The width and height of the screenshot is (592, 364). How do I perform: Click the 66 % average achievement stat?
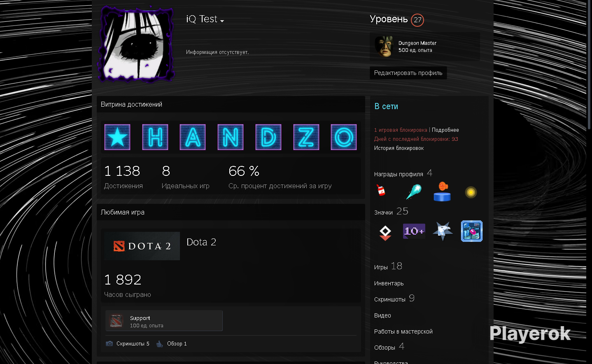pyautogui.click(x=280, y=177)
